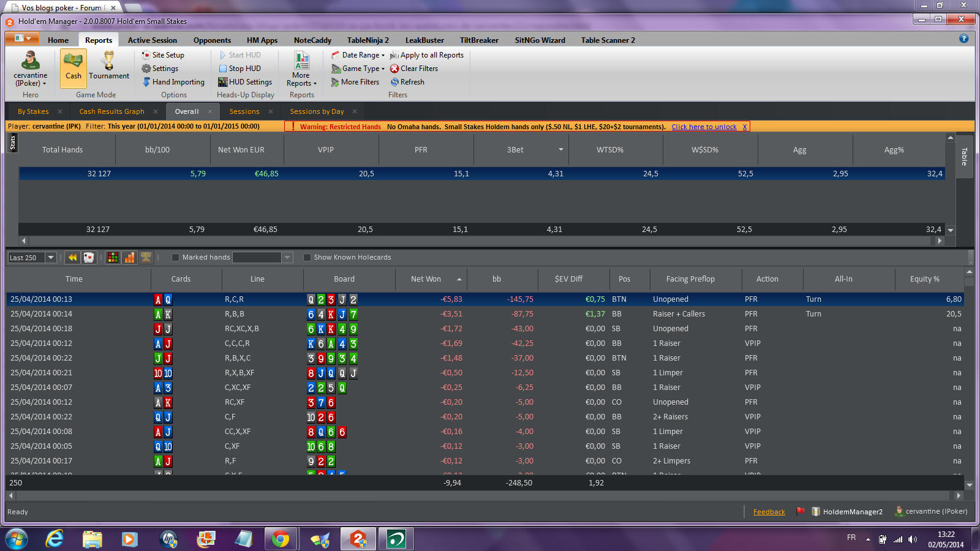
Task: Click the Stats vertical panel label
Action: click(13, 143)
